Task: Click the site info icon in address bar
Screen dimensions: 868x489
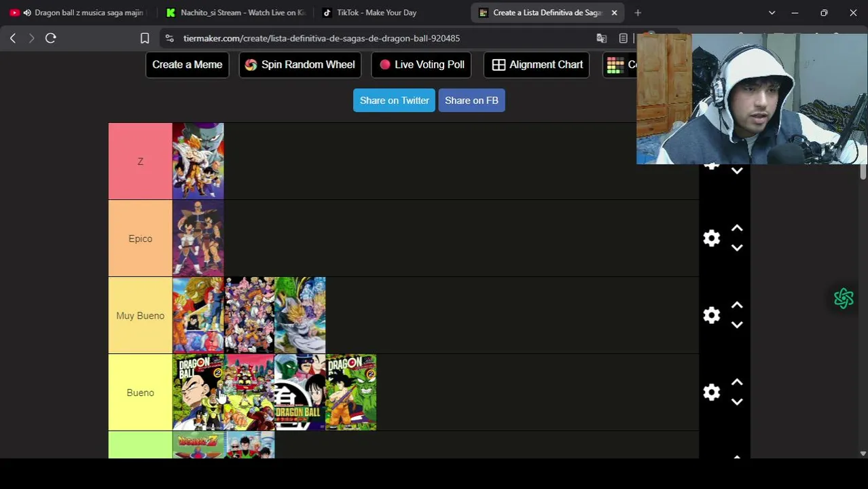Action: click(x=169, y=38)
